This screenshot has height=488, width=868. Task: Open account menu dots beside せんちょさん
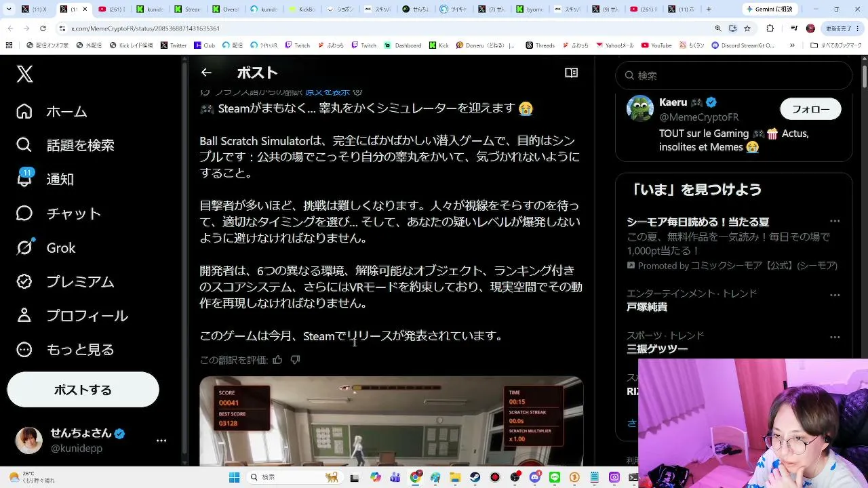[x=161, y=441]
